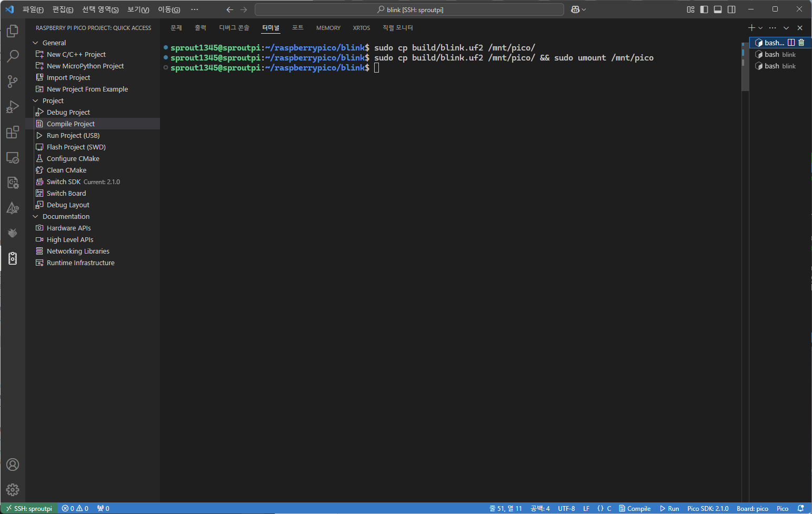Switch to the XRTOS panel tab
Screen dimensions: 812x514
(x=362, y=28)
